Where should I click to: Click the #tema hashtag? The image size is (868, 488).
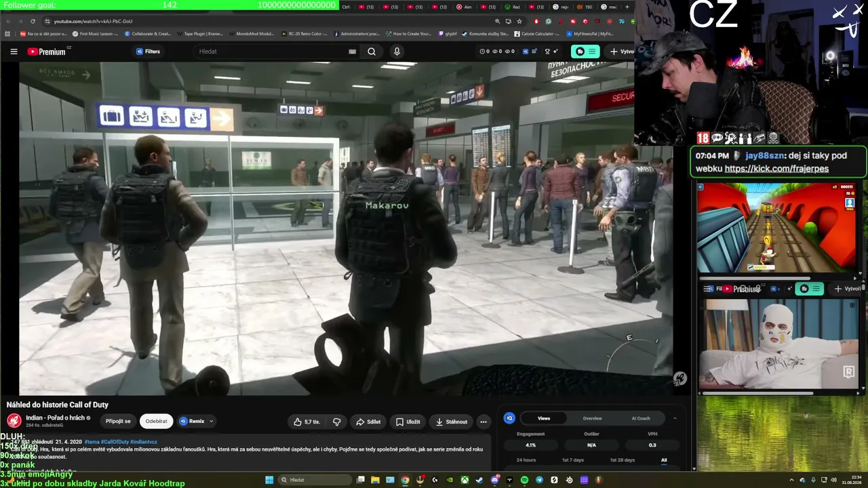tap(92, 442)
